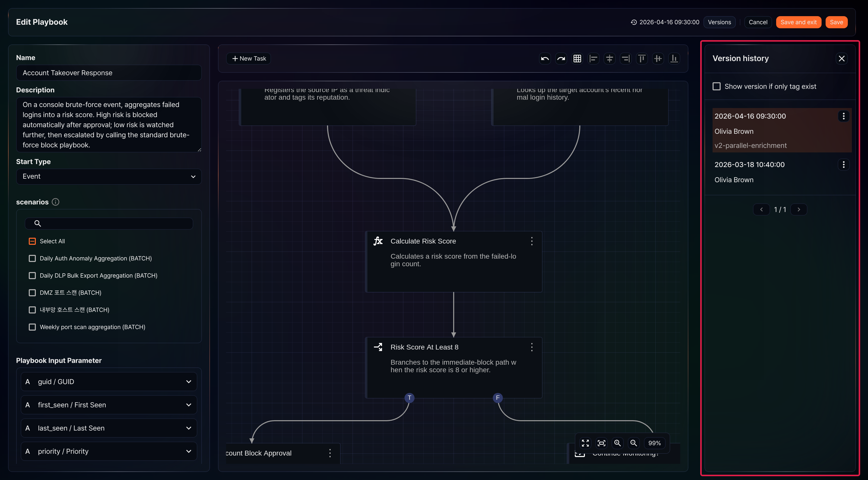Image resolution: width=868 pixels, height=480 pixels.
Task: Click the scenarios search field
Action: click(109, 224)
